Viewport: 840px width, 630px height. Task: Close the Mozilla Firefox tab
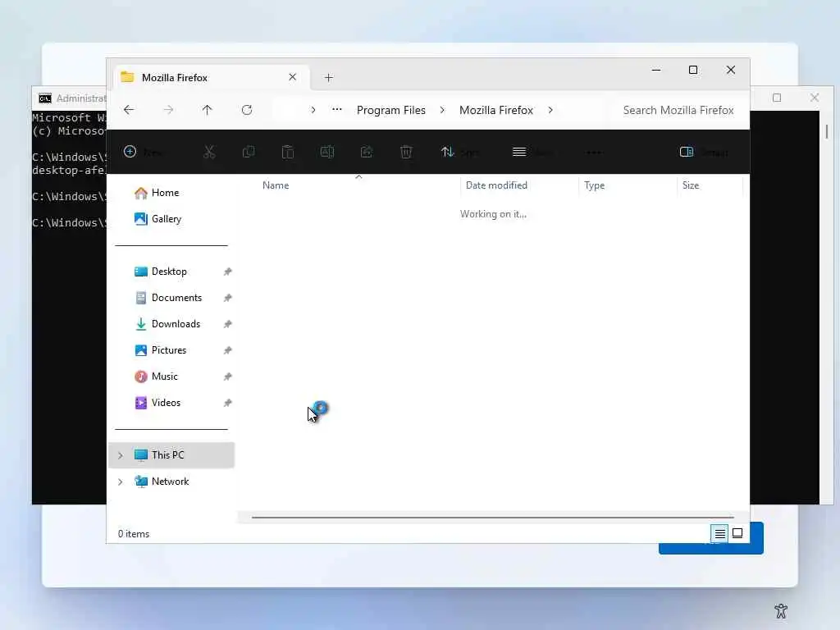293,77
